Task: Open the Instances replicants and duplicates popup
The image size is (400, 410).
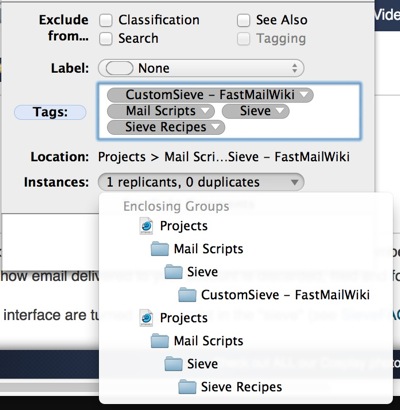Action: 201,182
